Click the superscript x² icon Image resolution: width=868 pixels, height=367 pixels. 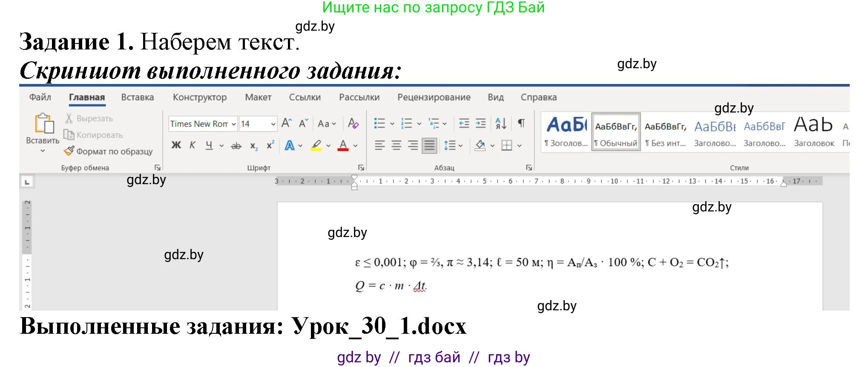pos(270,145)
